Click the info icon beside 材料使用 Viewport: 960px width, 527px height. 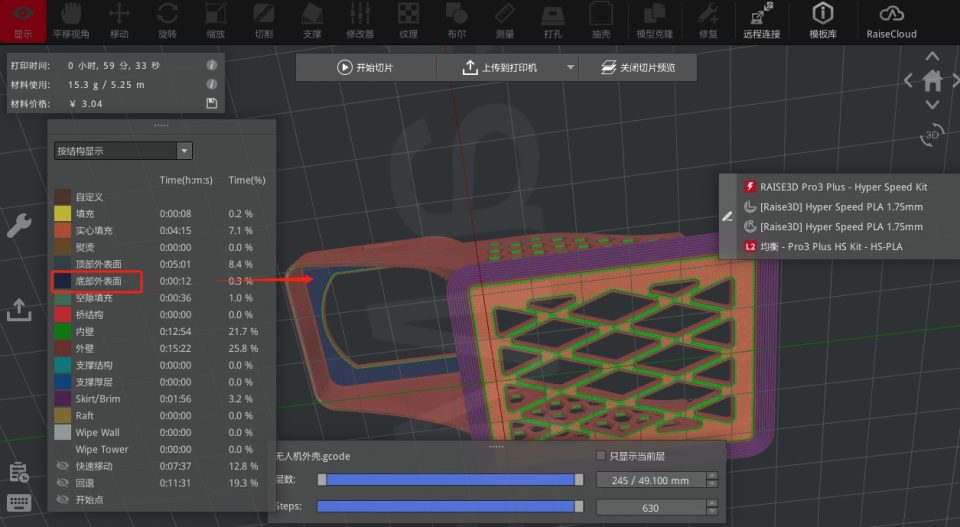pos(211,84)
